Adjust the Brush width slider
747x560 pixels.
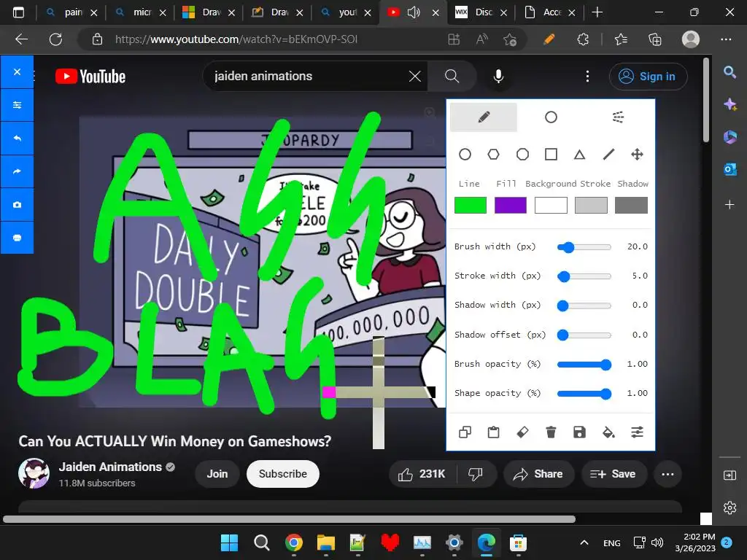click(x=584, y=247)
